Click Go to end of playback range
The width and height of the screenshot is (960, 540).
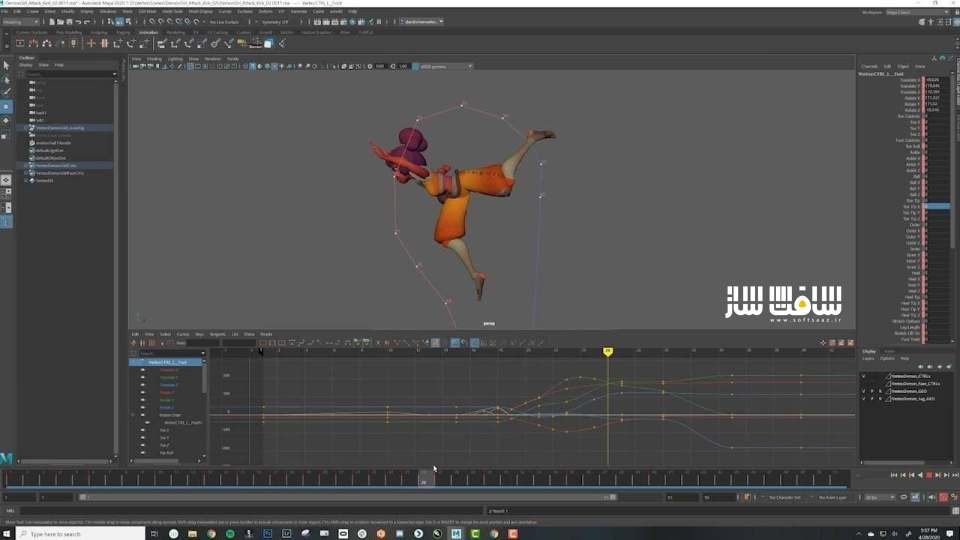click(955, 475)
